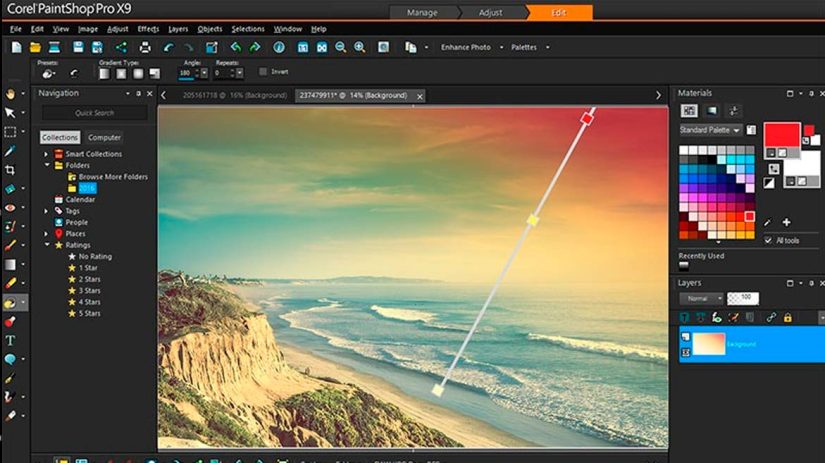The image size is (825, 463).
Task: Open the Effects menu
Action: [148, 29]
